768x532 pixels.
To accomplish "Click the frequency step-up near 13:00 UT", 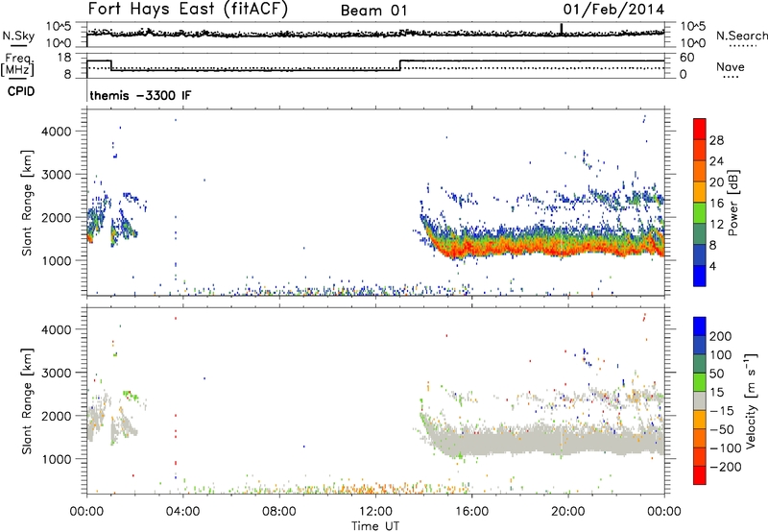I will tap(400, 65).
